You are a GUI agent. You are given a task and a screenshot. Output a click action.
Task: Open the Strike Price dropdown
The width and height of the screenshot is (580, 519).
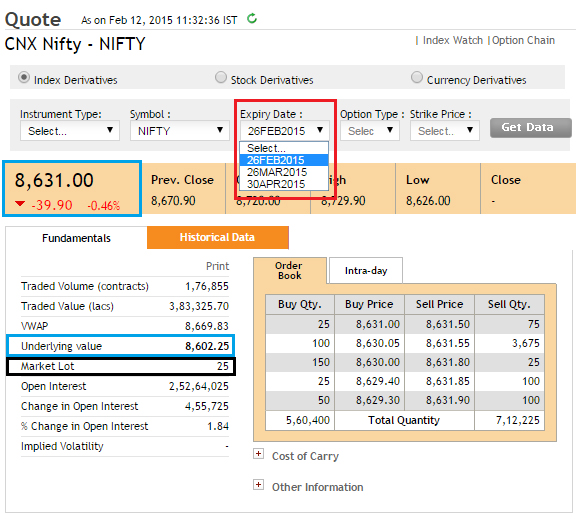445,131
